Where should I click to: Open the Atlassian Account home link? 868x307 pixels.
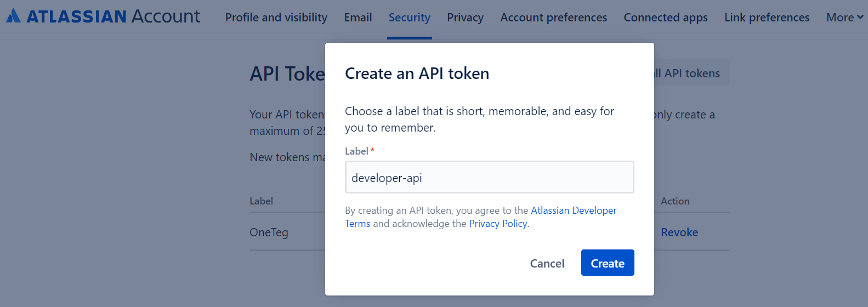pyautogui.click(x=113, y=16)
